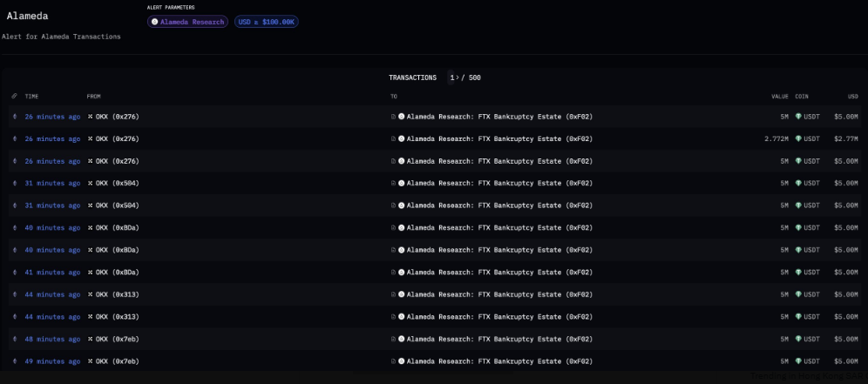
Task: Click the USDT coin label on the 2.772M row
Action: pos(811,138)
